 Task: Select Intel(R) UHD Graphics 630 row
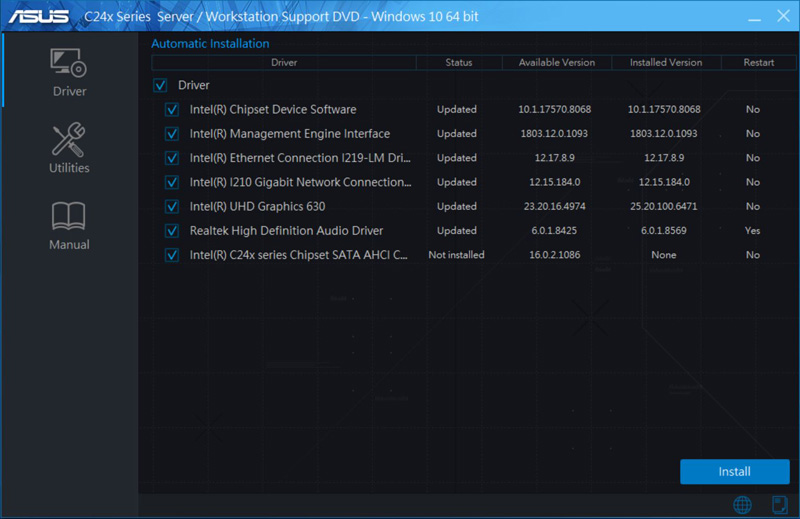474,207
